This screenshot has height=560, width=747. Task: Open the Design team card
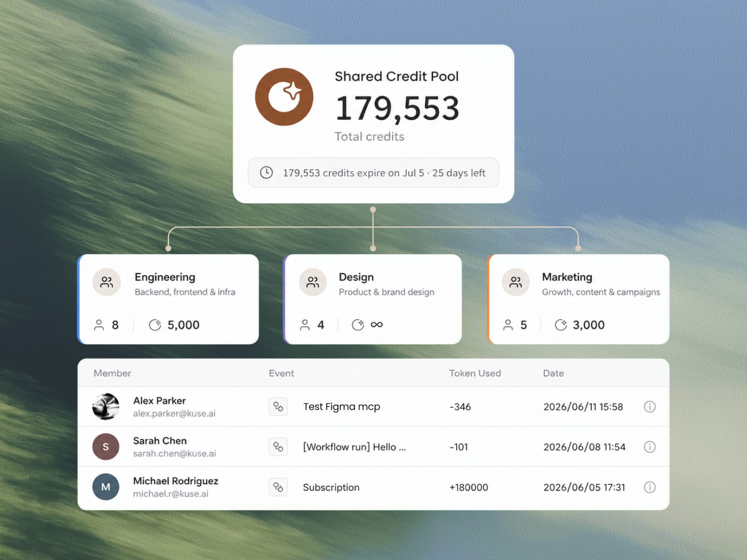coord(372,299)
